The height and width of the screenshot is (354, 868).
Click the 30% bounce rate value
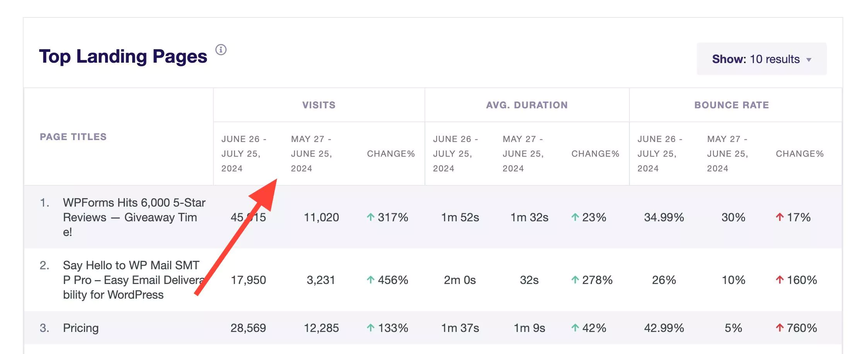tap(733, 217)
